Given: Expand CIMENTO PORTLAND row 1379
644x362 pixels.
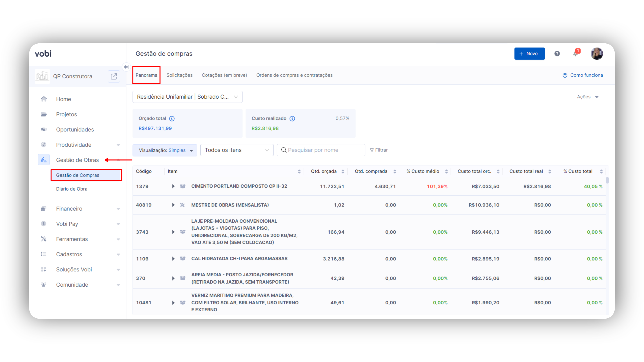Looking at the screenshot, I should [x=173, y=186].
